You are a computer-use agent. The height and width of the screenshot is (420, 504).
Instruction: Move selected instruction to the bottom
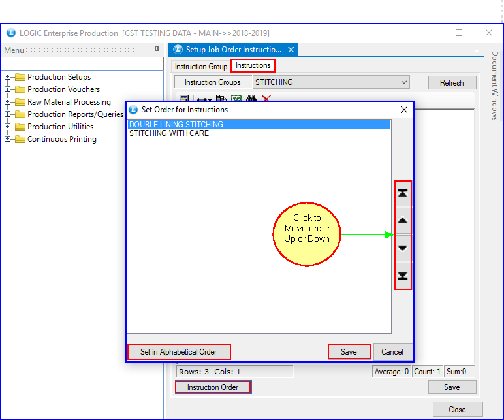click(x=403, y=276)
